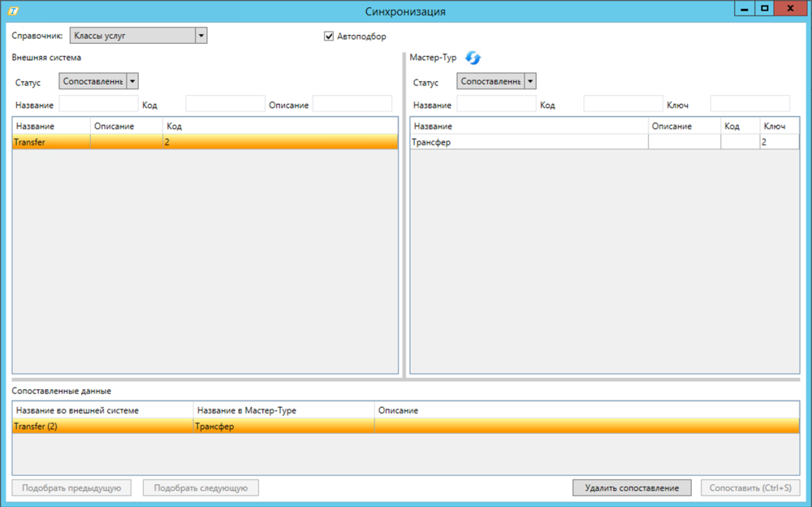Click the Master-Tour refresh icon
The width and height of the screenshot is (812, 507).
point(473,58)
